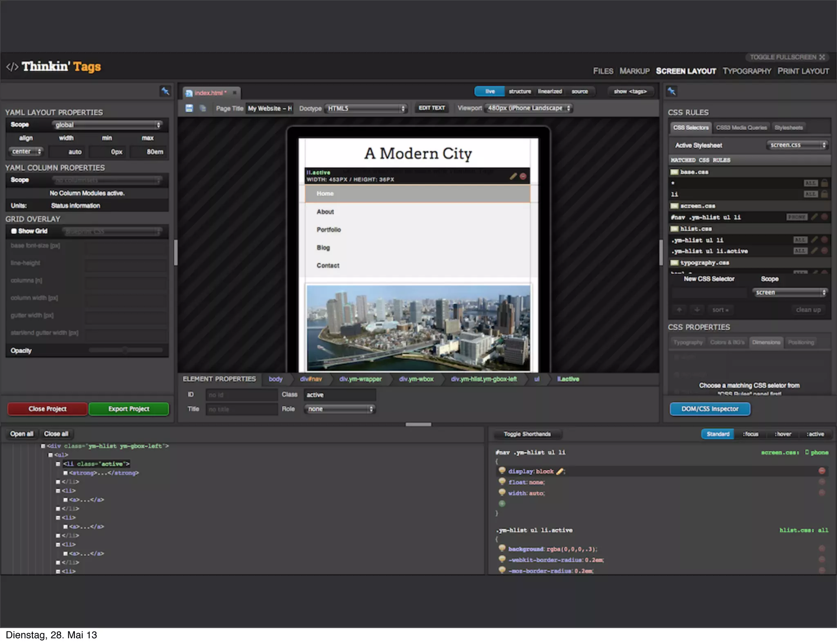The width and height of the screenshot is (837, 644).
Task: Click the pencil icon in li.active overlay
Action: 513,176
